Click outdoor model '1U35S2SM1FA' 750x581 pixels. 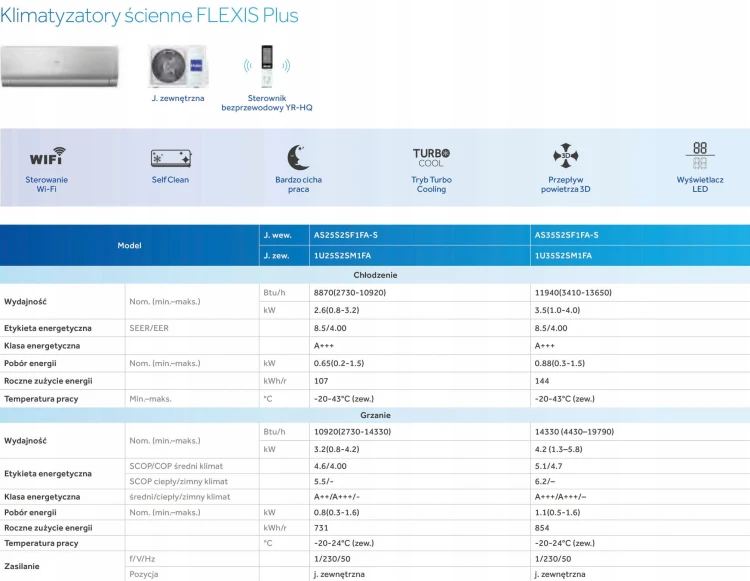pos(563,256)
